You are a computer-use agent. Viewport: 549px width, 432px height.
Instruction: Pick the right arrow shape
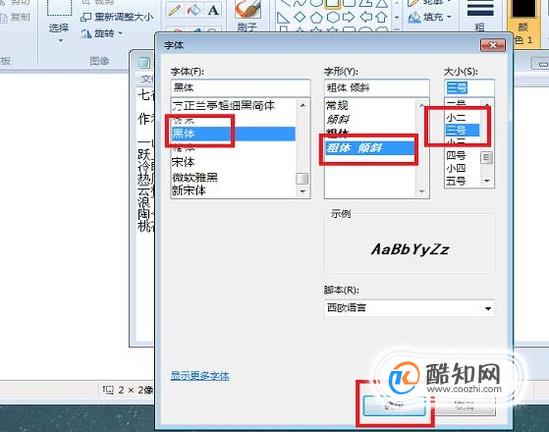[x=348, y=17]
